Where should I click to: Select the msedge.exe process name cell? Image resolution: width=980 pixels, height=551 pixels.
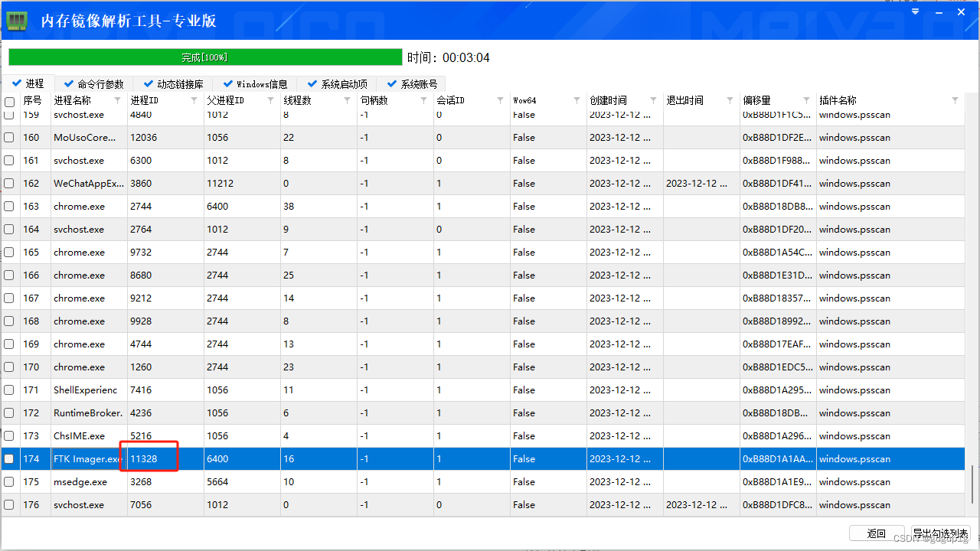click(90, 482)
